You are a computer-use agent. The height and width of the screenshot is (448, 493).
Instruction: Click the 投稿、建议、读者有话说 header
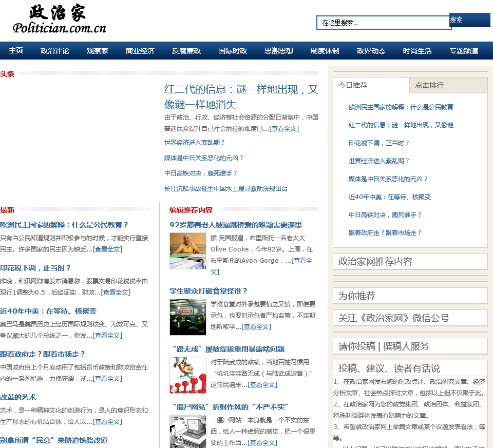410,368
